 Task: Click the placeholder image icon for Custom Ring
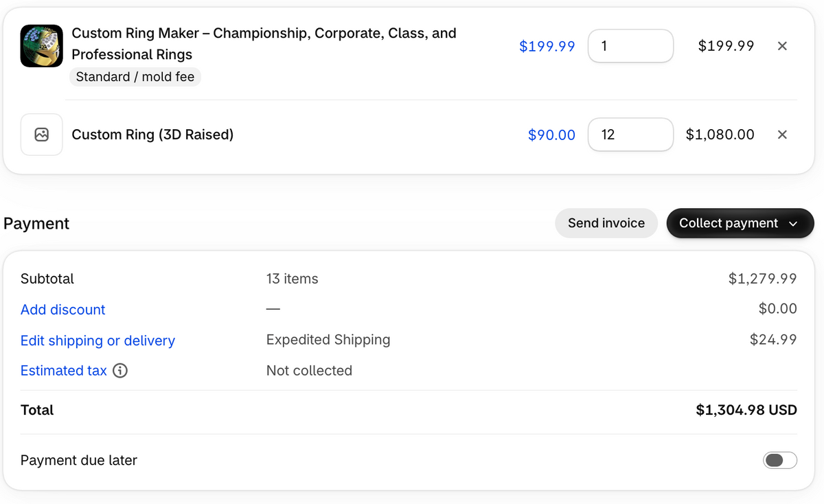pos(41,135)
